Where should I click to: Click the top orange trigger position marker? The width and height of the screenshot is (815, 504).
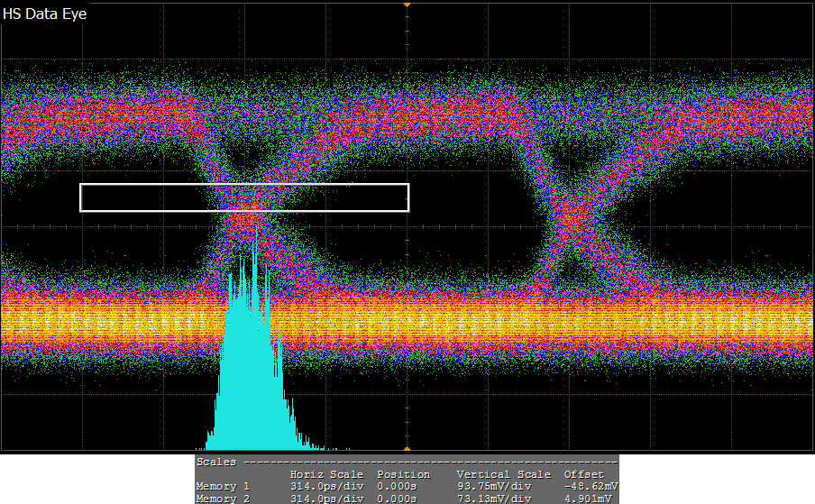coord(407,5)
